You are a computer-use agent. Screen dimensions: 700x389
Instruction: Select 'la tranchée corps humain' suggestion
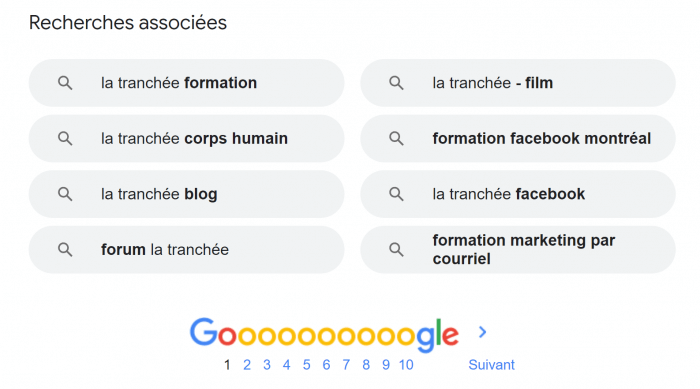[x=187, y=138]
